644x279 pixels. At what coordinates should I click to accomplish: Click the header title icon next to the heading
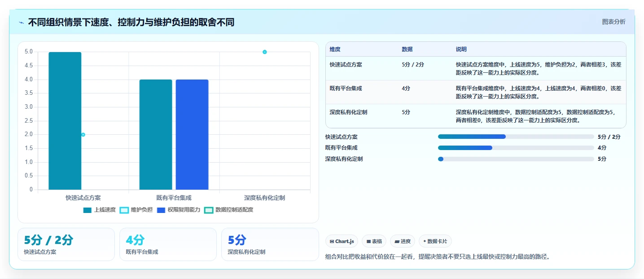tap(22, 22)
